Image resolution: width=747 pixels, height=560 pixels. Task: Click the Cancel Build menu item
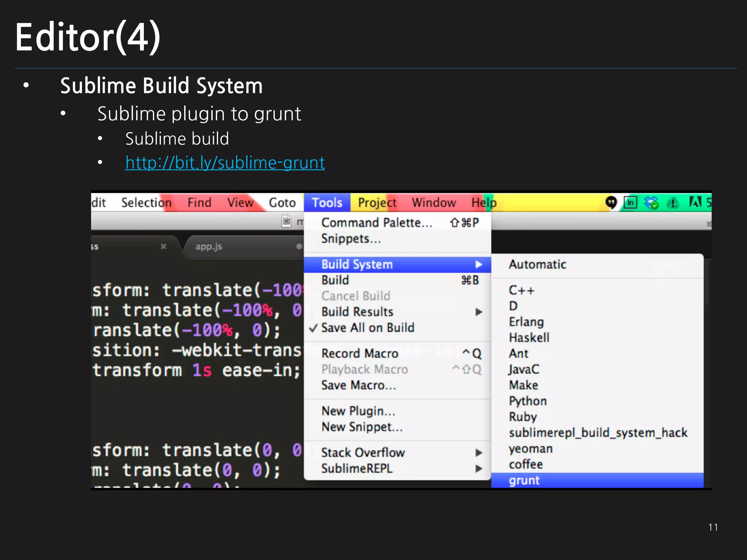click(398, 296)
